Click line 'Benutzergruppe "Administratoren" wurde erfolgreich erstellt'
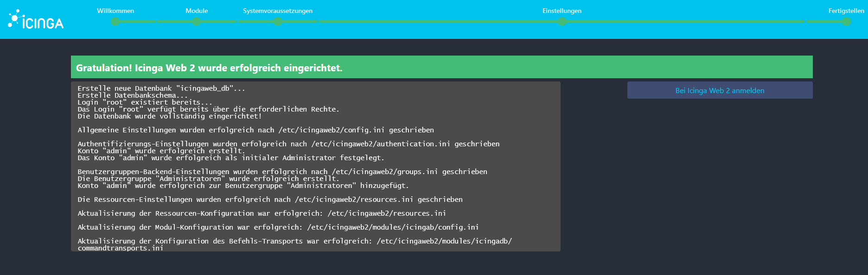 [208, 179]
